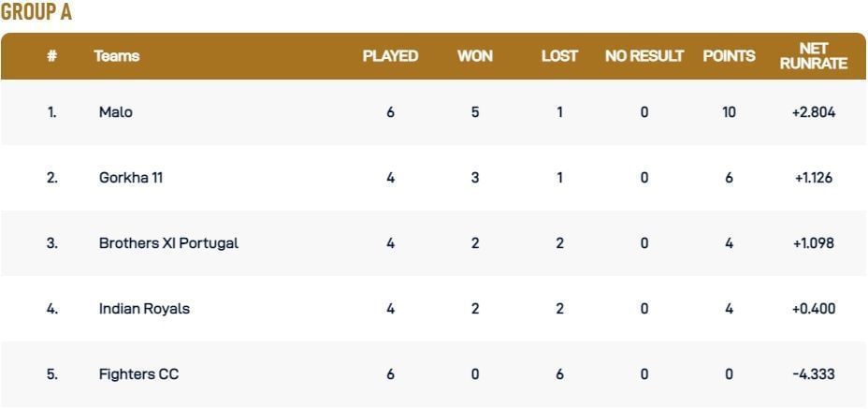Open the Brothers XI Portugal team entry
Screen dimensions: 868x409
pyautogui.click(x=168, y=243)
